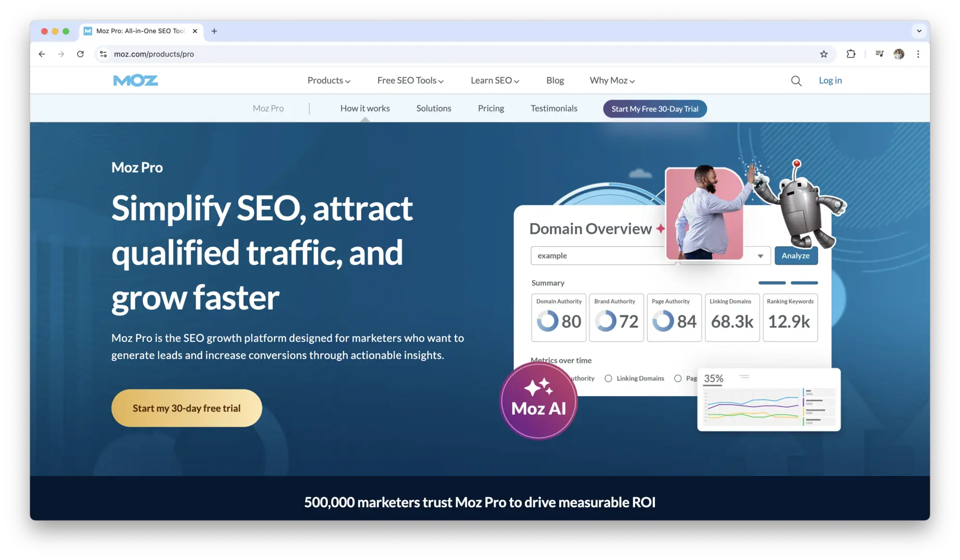This screenshot has width=960, height=560.
Task: Click the Moz Pro hero title
Action: (137, 167)
